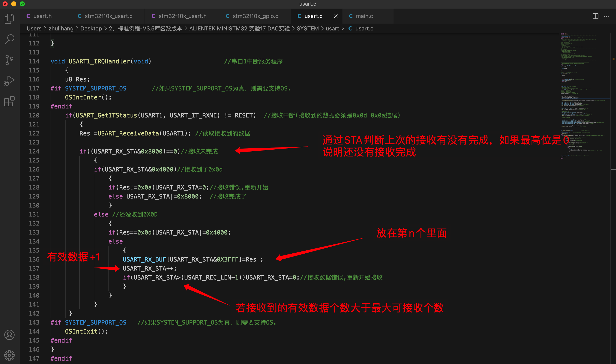Open the Search view in activity bar
The height and width of the screenshot is (364, 616).
(10, 39)
